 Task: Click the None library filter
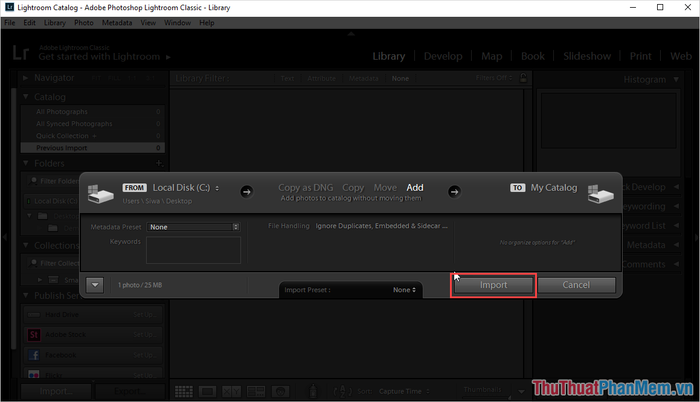point(400,79)
